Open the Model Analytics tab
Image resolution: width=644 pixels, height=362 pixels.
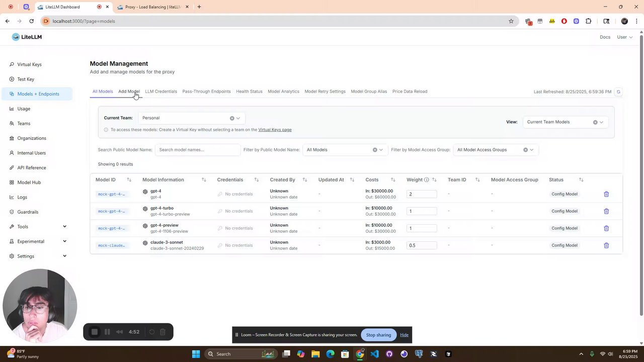(283, 92)
